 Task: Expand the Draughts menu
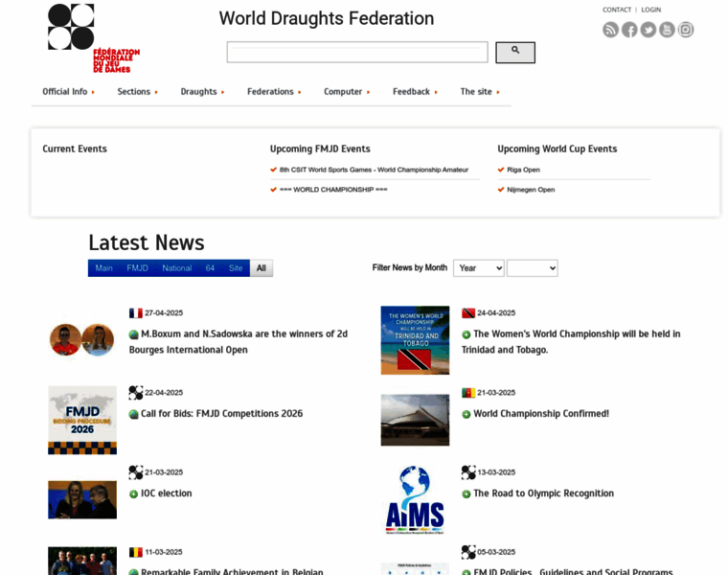click(x=202, y=92)
